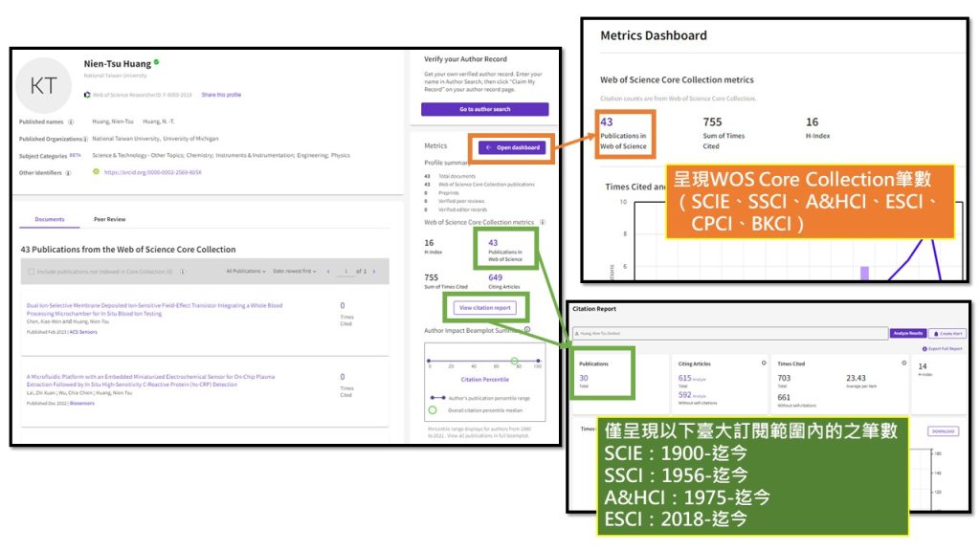Click the green ORCID icon
The width and height of the screenshot is (980, 551).
[96, 172]
